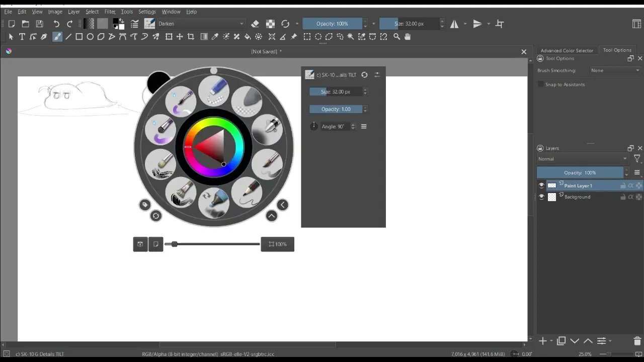Choose a brush preset from toolbar

point(149,24)
